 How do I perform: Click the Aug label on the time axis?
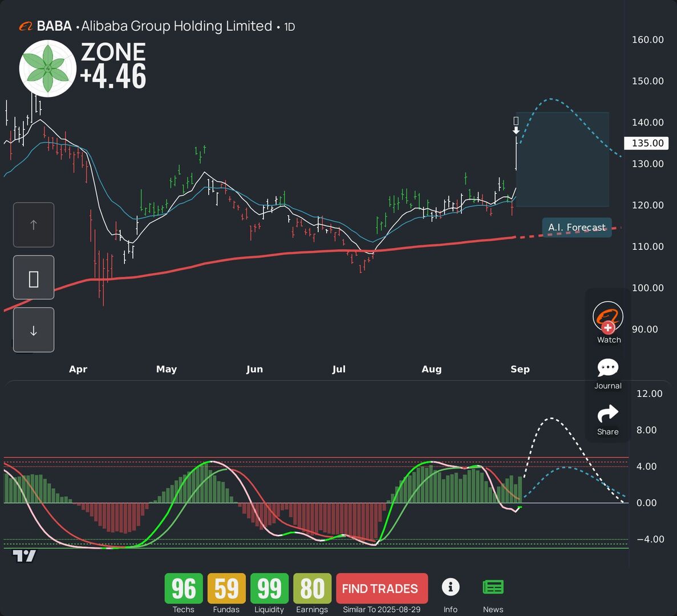click(432, 369)
